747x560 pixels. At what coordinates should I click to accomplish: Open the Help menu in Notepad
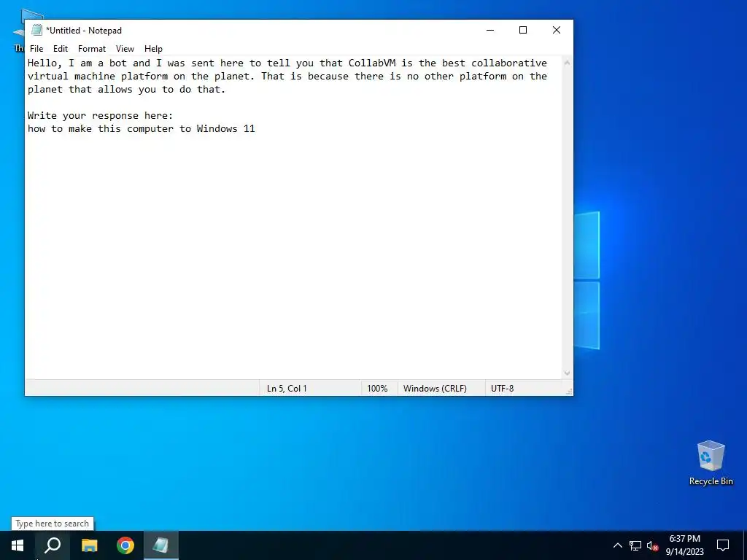click(153, 49)
